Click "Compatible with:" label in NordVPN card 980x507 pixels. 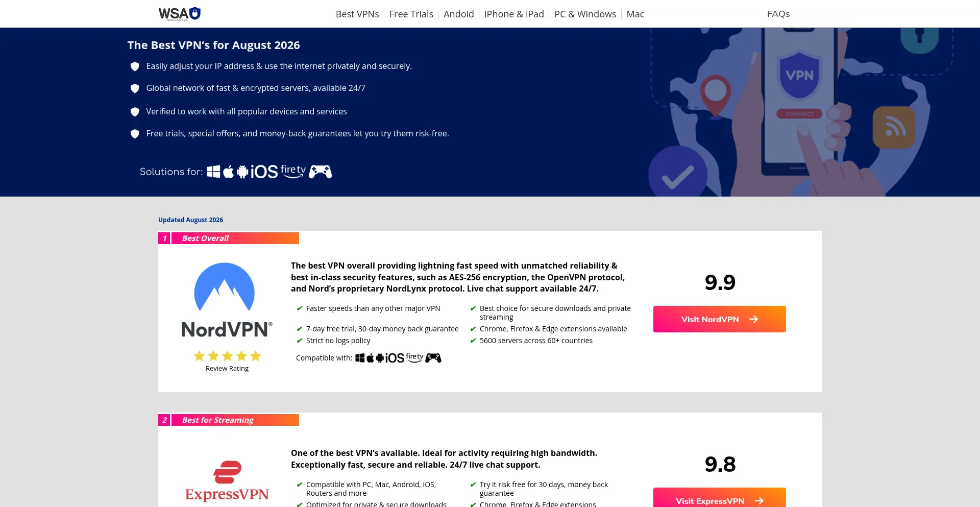(324, 358)
